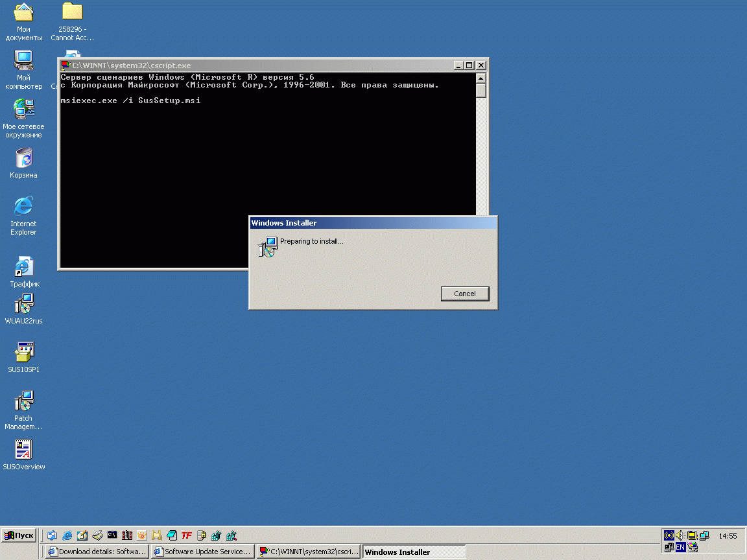Click the 14:55 system clock

[x=728, y=536]
